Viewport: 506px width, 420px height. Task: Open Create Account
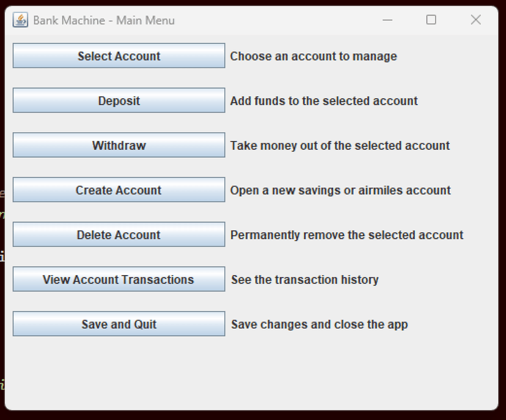[x=119, y=190]
